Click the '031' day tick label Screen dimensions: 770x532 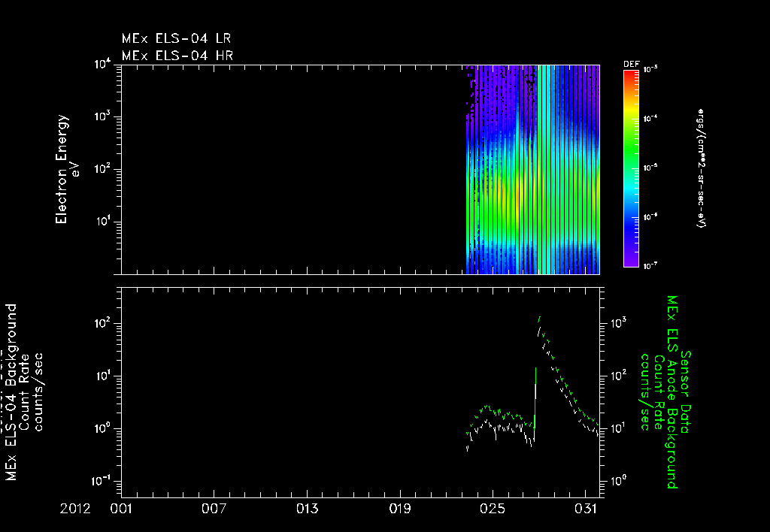click(x=585, y=509)
